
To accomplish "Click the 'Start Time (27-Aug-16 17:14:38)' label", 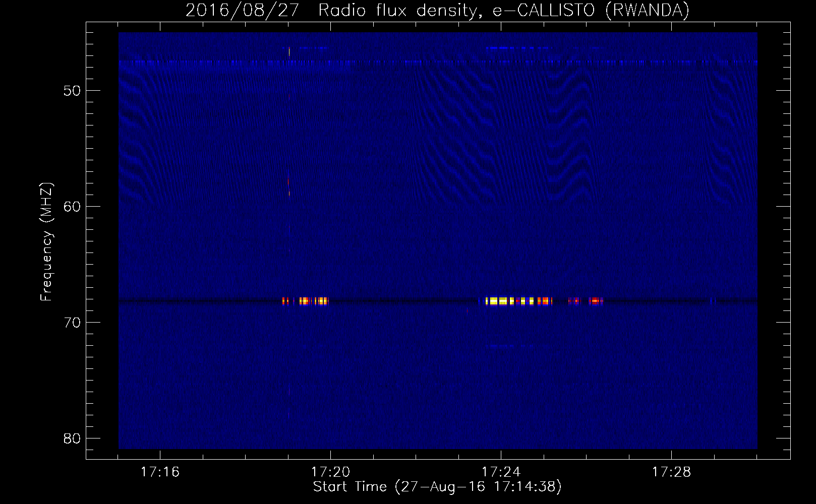I will click(x=437, y=487).
